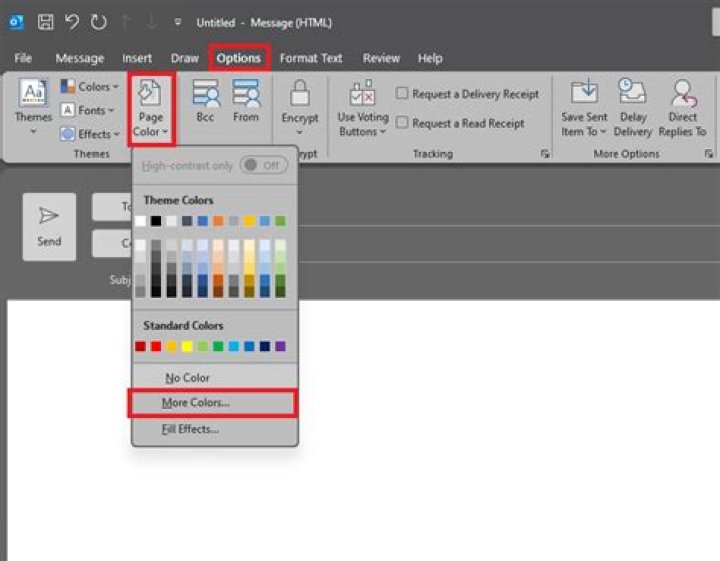Expand the Use Voting Buttons dropdown
Image resolution: width=720 pixels, height=561 pixels.
tap(361, 110)
